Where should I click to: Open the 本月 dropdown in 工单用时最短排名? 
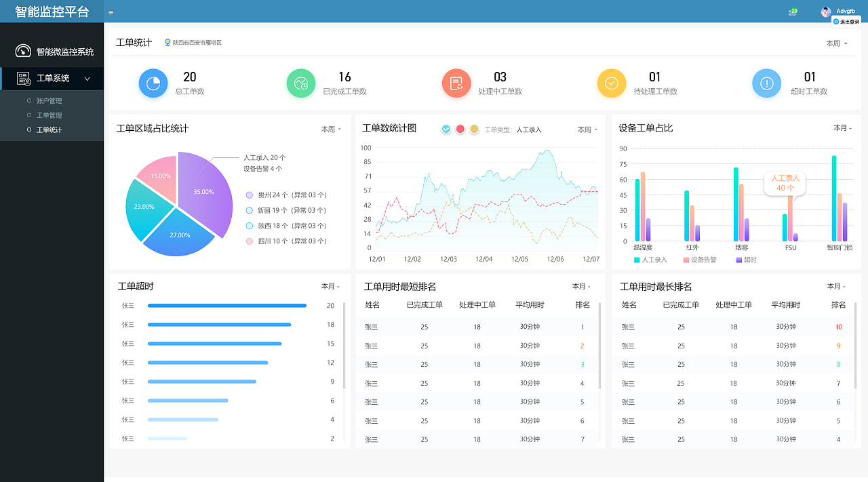coord(582,287)
